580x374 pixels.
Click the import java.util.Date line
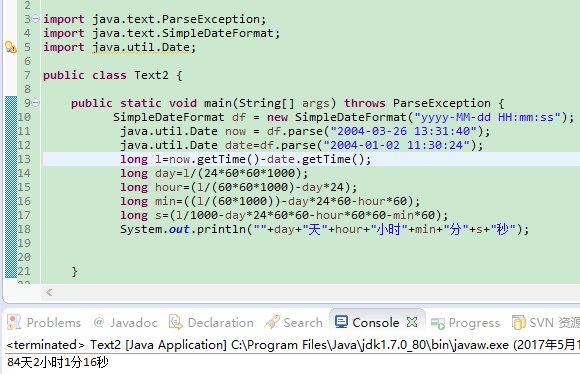tap(119, 47)
